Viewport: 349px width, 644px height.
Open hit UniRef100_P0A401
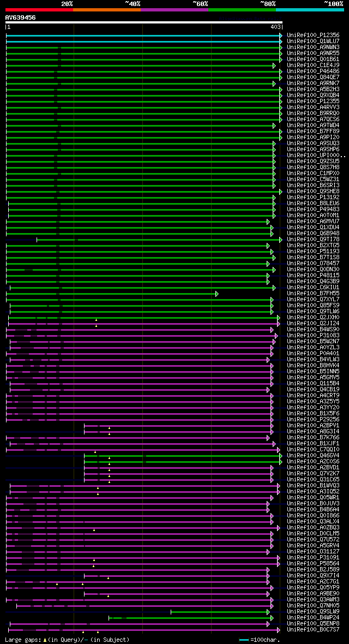313,353
